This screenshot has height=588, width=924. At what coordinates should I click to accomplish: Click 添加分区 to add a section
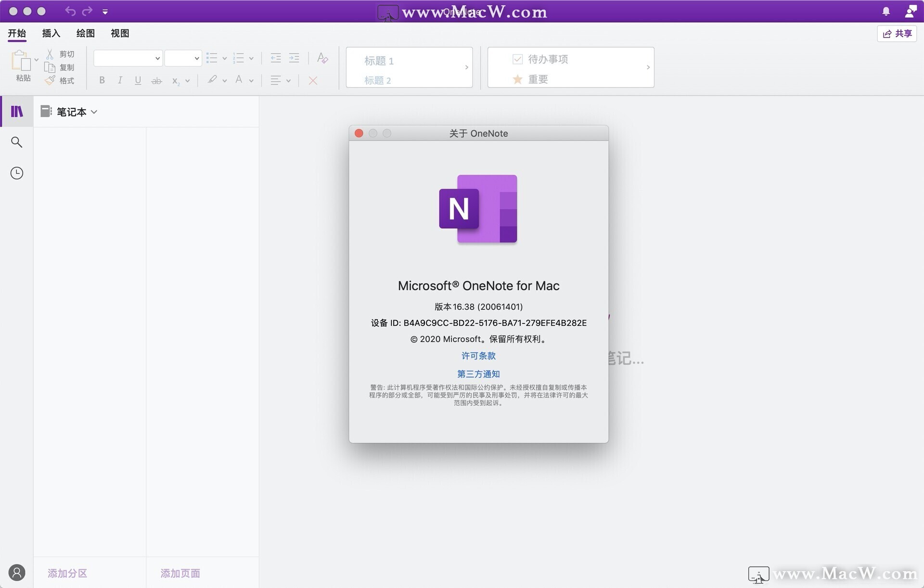67,573
